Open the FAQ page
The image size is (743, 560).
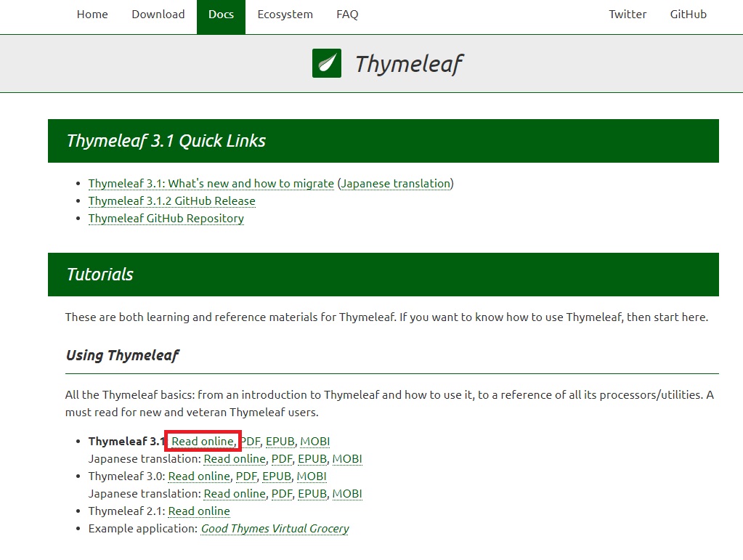click(347, 15)
